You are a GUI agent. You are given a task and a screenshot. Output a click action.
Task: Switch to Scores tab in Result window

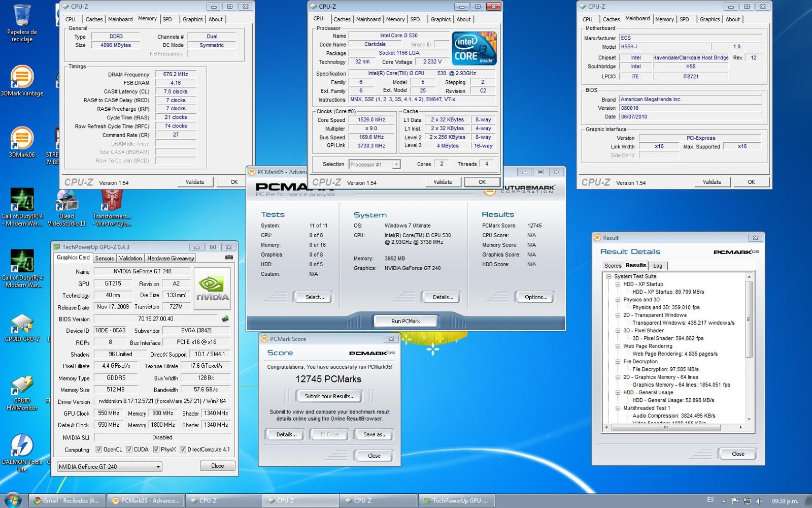613,266
